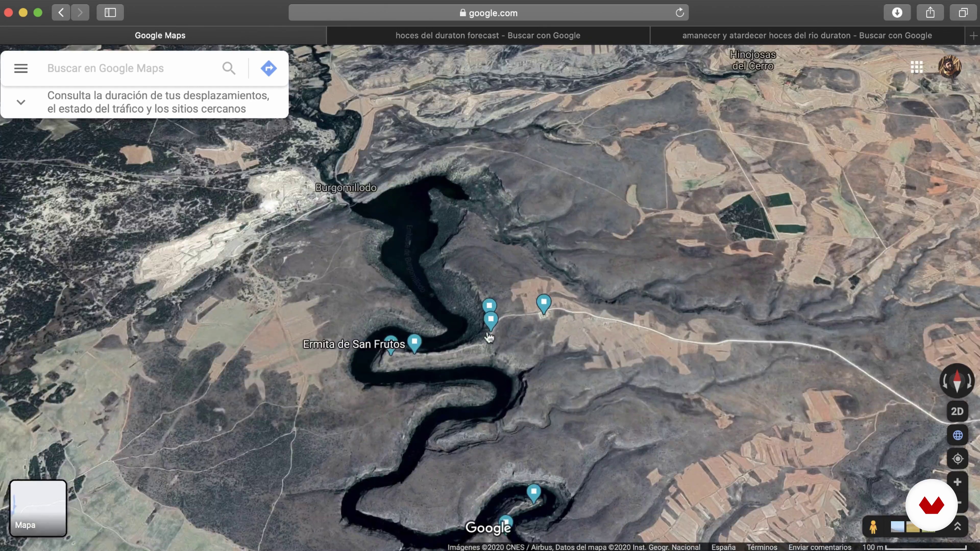The width and height of the screenshot is (980, 551).
Task: Switch to hoces del duraton forecast tab
Action: [x=488, y=35]
